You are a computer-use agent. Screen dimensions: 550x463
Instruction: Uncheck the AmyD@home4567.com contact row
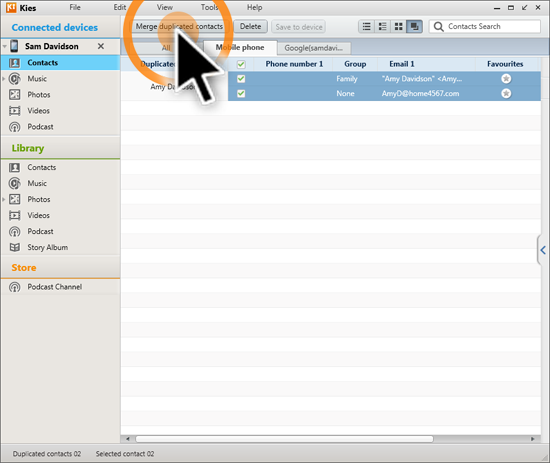click(x=241, y=93)
